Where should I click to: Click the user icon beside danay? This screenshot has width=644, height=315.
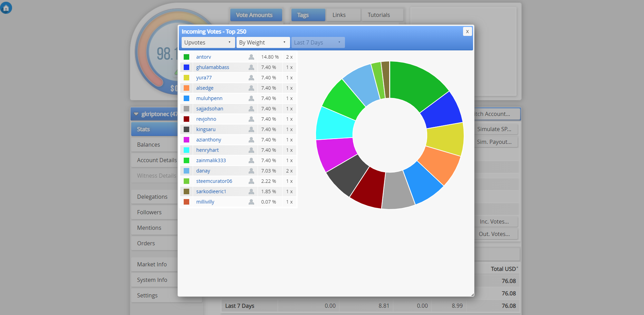(x=251, y=171)
